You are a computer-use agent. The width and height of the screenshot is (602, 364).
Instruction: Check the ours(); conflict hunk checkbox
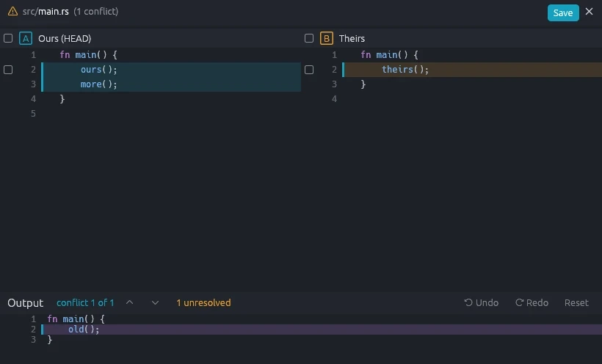click(x=8, y=70)
